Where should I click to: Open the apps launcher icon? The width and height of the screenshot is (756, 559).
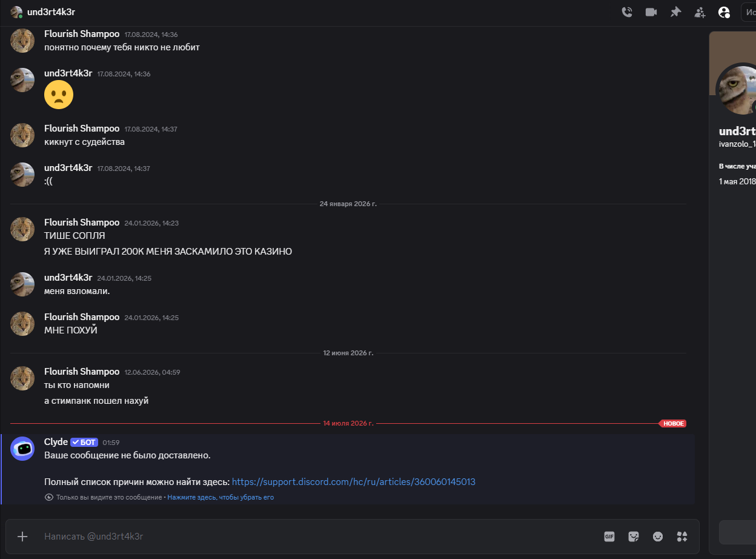[682, 537]
